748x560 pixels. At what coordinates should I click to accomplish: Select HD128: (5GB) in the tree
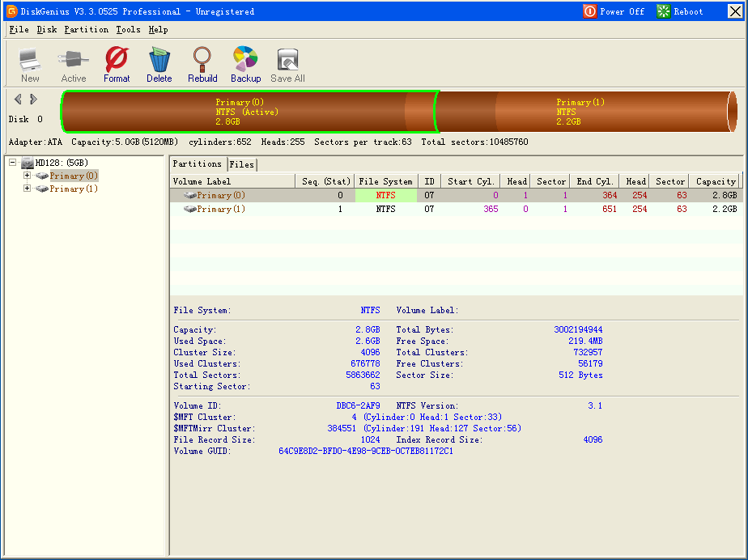click(62, 163)
